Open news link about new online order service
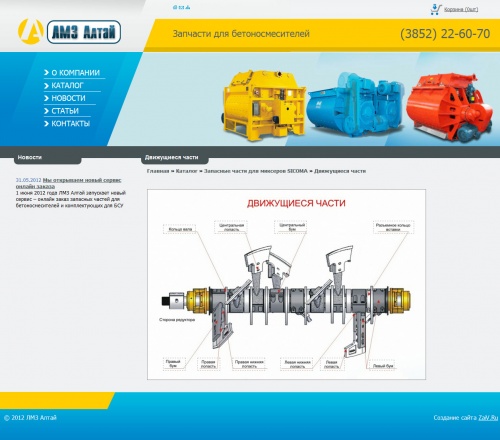This screenshot has width=500, height=440. pyautogui.click(x=68, y=183)
